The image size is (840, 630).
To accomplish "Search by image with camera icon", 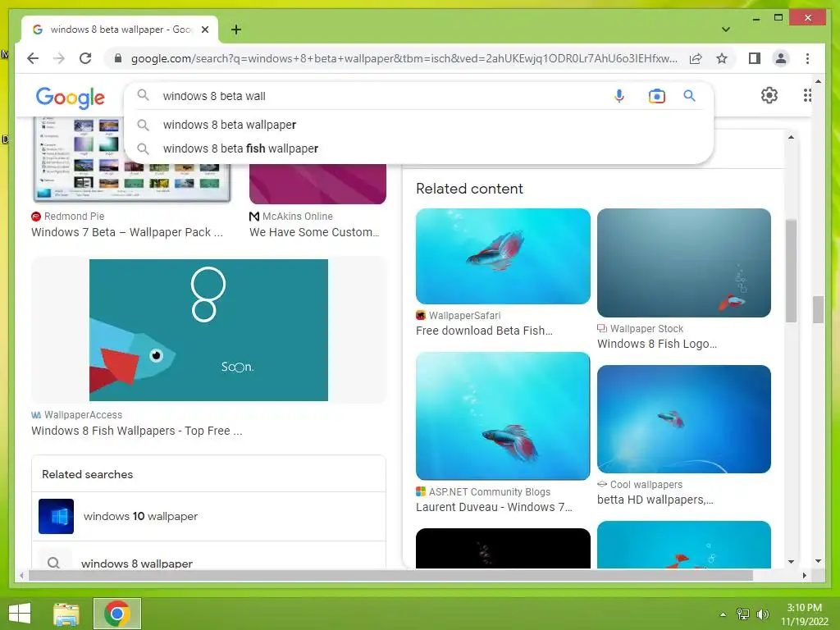I will click(x=656, y=96).
